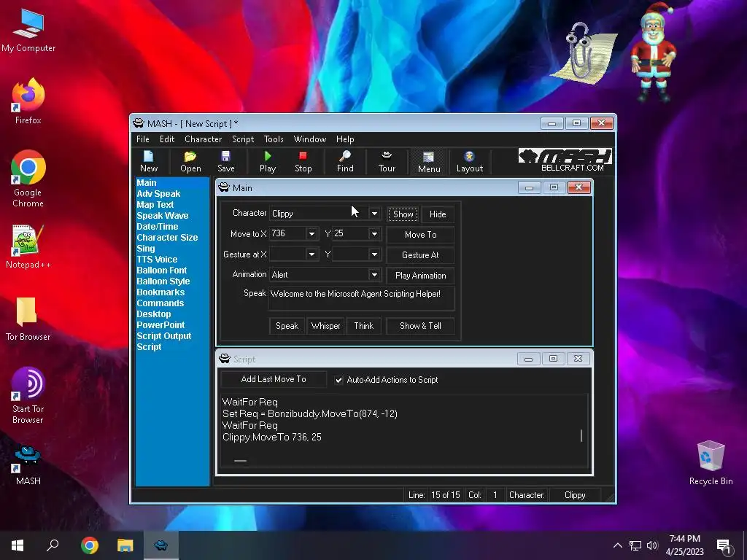The image size is (747, 560).
Task: Play the script with the green arrow
Action: [268, 161]
